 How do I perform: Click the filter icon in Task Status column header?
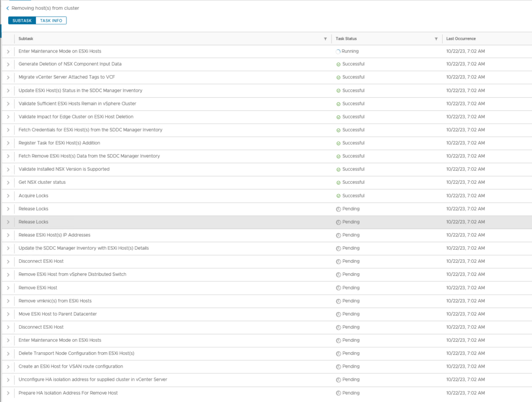436,39
